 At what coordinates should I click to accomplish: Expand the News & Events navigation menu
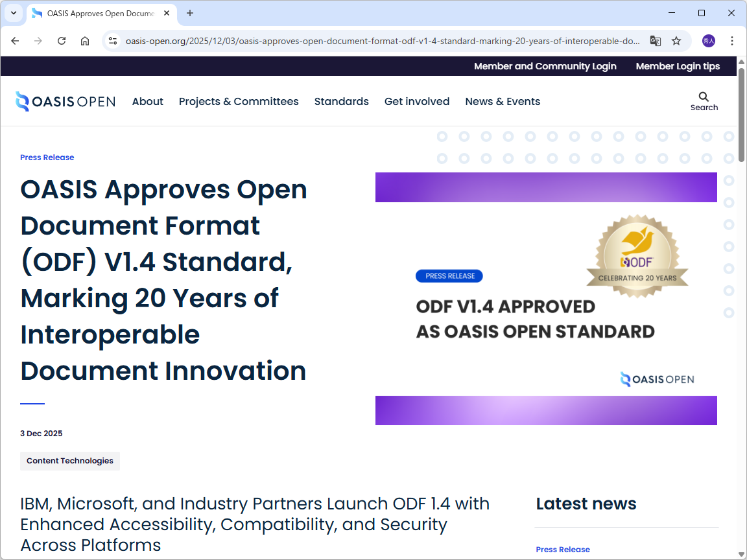(503, 101)
